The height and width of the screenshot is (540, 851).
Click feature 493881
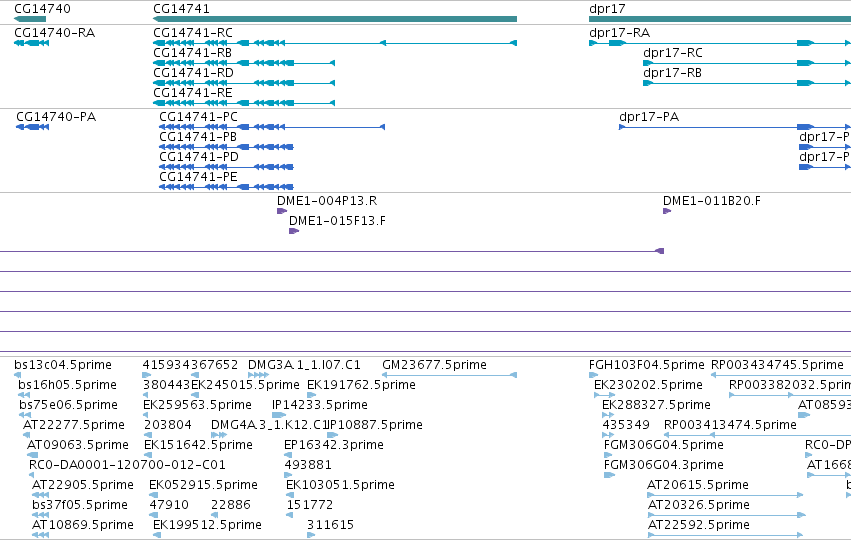(308, 465)
